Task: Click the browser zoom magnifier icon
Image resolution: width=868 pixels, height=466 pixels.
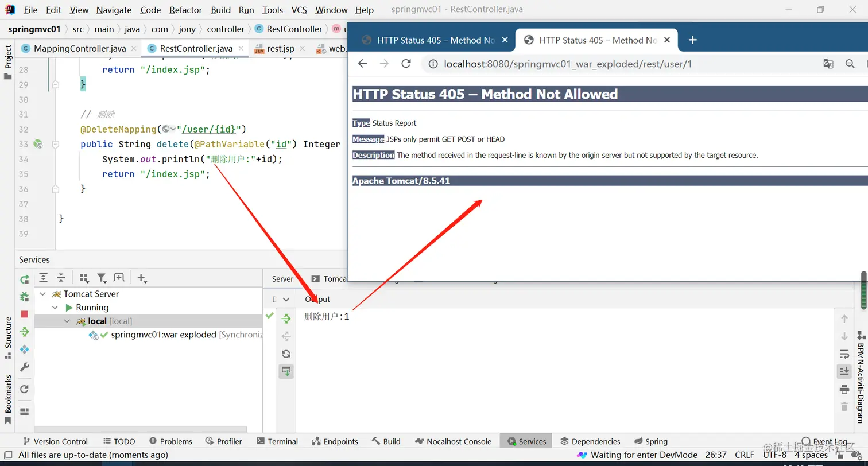Action: point(850,64)
